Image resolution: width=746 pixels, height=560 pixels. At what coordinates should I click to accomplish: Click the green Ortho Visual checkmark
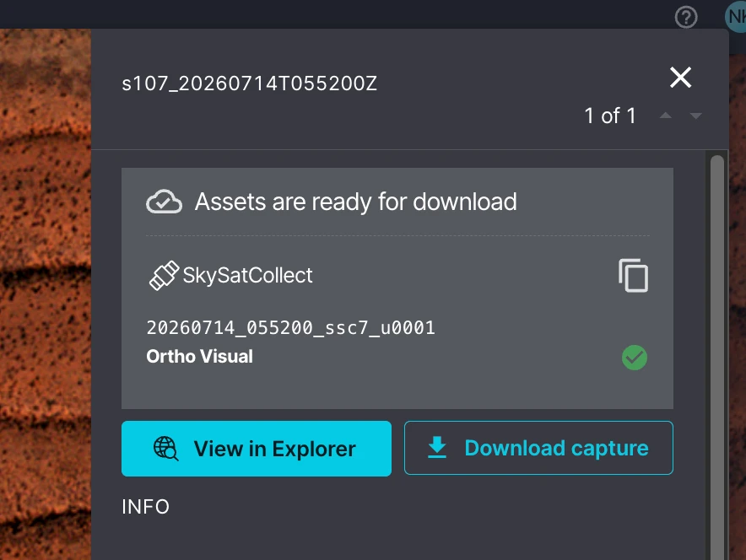(635, 358)
